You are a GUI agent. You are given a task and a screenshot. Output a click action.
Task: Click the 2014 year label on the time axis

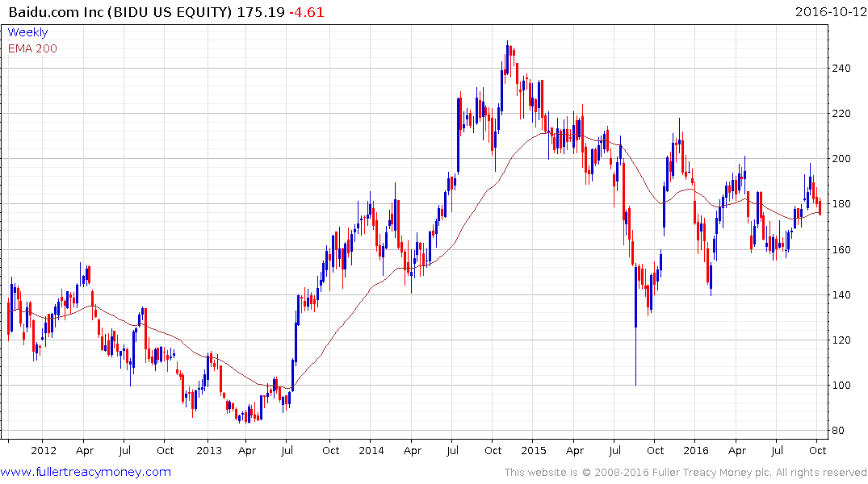[371, 450]
